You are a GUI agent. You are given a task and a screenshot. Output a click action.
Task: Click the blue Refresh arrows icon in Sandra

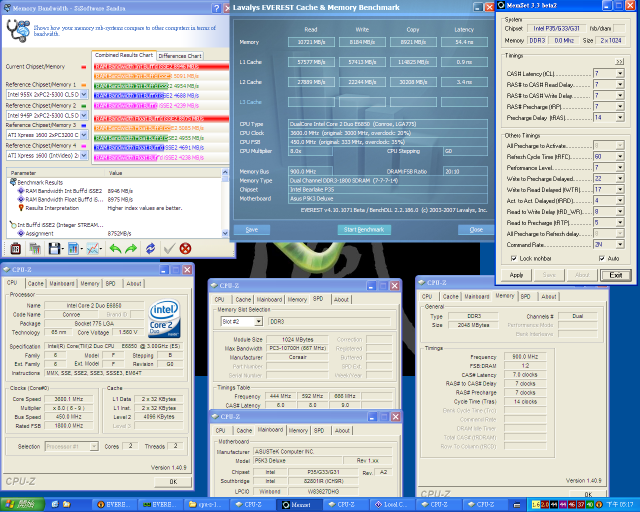[151, 248]
